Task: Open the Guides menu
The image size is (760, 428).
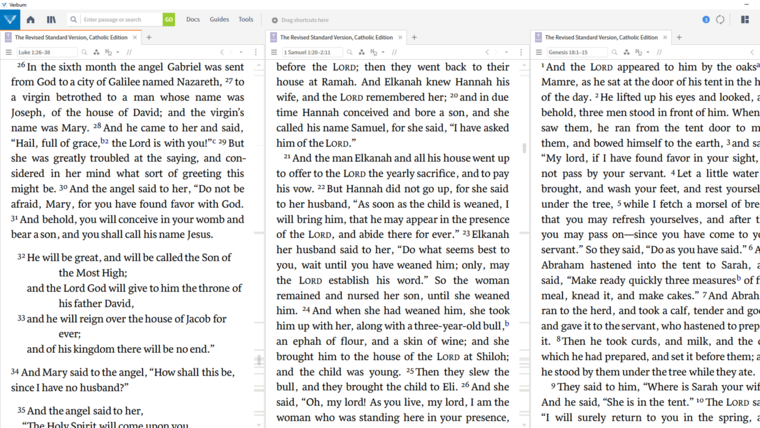Action: tap(219, 19)
